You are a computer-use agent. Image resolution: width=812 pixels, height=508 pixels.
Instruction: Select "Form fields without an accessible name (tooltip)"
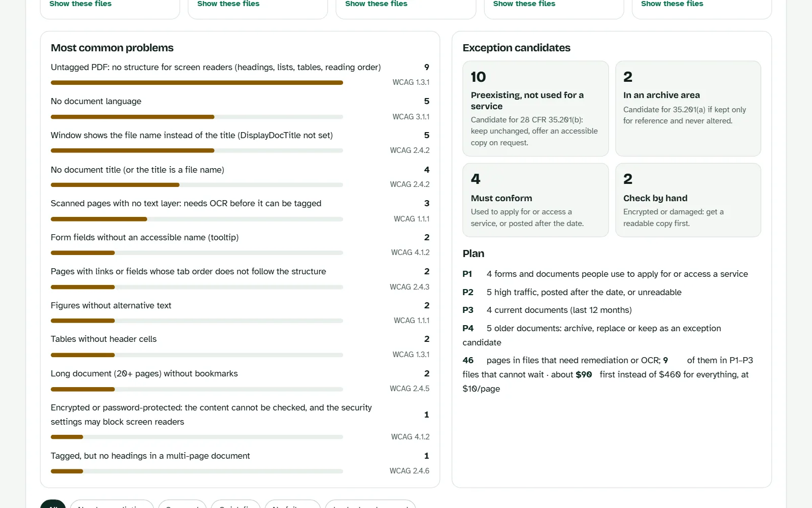pos(145,237)
